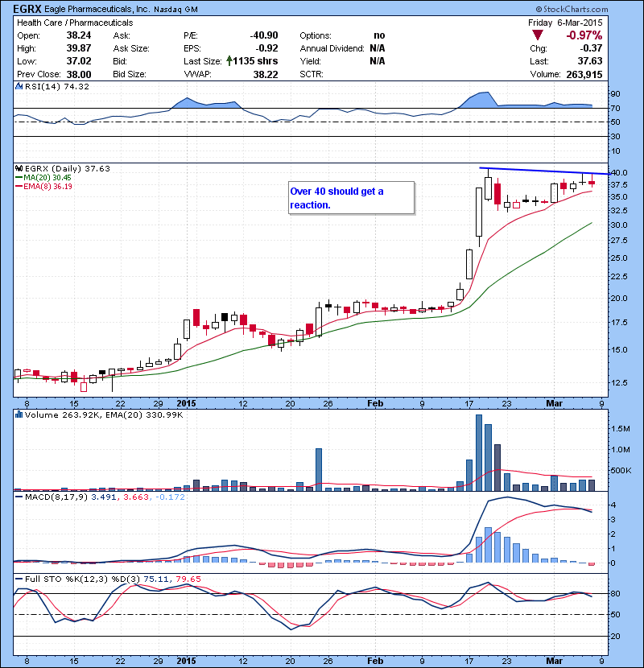Screen dimensions: 644x668
Task: Click the tallest volume bar in the volume panel
Action: [x=479, y=452]
